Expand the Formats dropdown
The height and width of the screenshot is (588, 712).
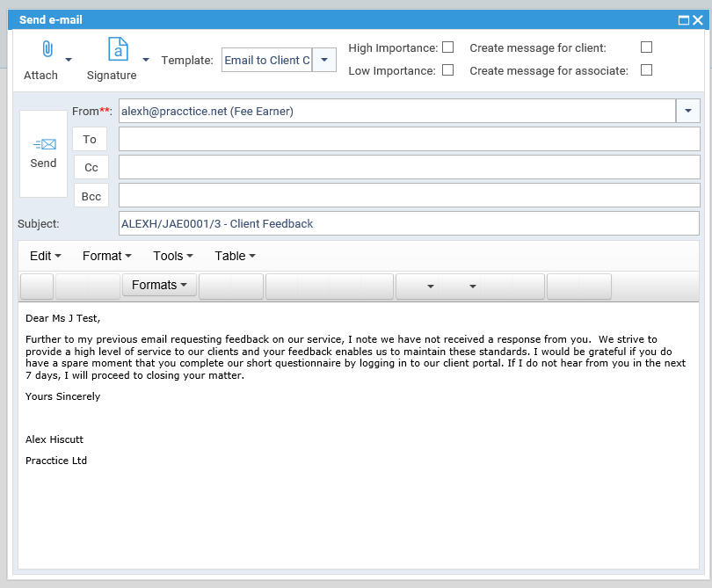[x=159, y=285]
